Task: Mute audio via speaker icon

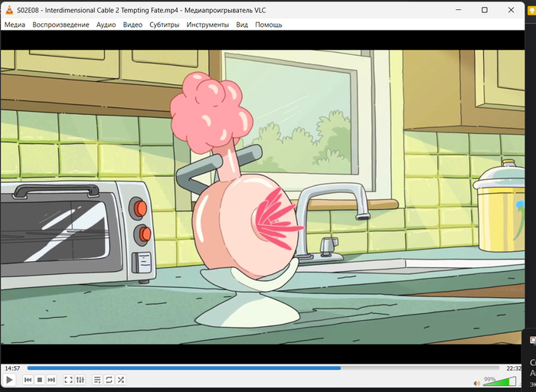Action: [x=476, y=381]
